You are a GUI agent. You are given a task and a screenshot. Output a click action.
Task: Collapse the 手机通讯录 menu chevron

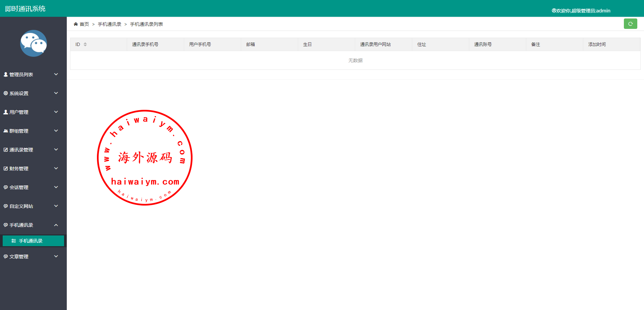point(56,225)
